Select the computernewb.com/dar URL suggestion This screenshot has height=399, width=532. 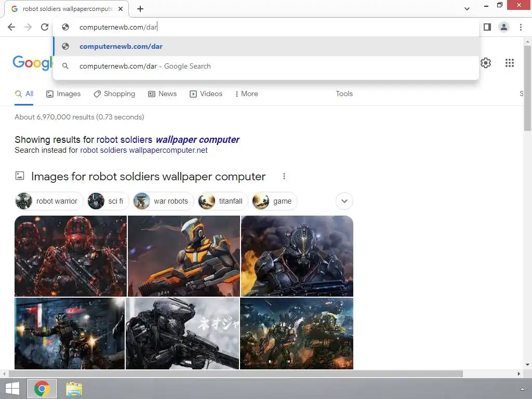(x=266, y=46)
